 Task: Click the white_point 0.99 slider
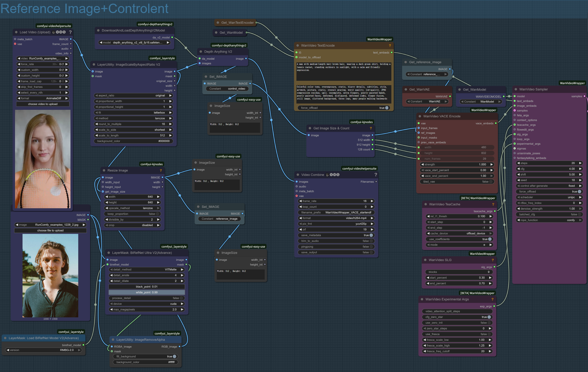click(x=147, y=292)
